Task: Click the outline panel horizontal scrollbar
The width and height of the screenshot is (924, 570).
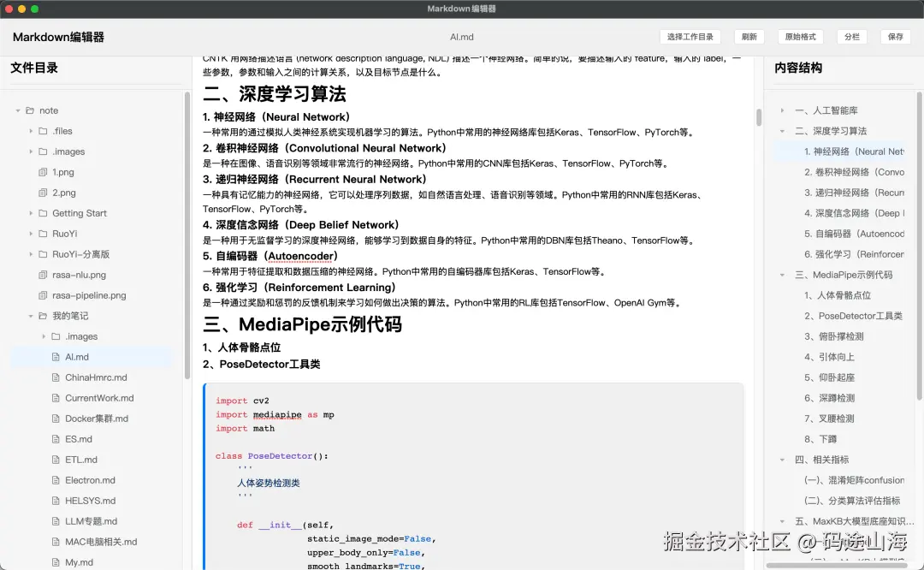Action: click(837, 565)
